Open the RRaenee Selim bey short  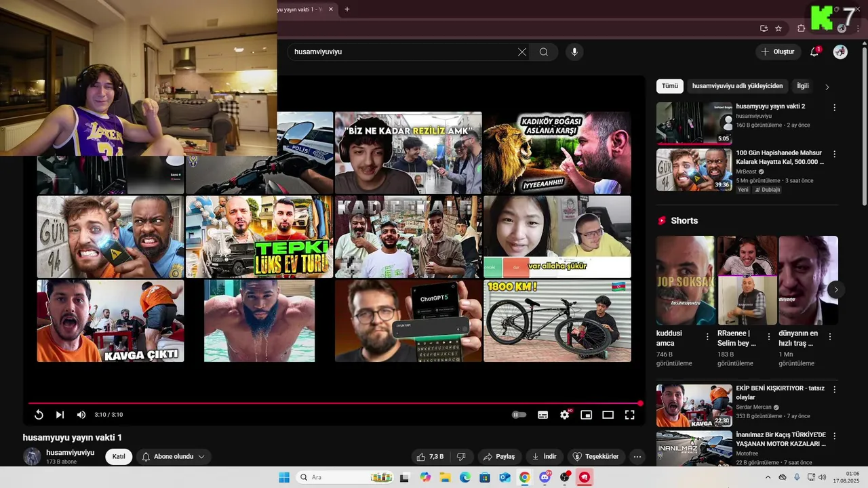click(x=746, y=280)
